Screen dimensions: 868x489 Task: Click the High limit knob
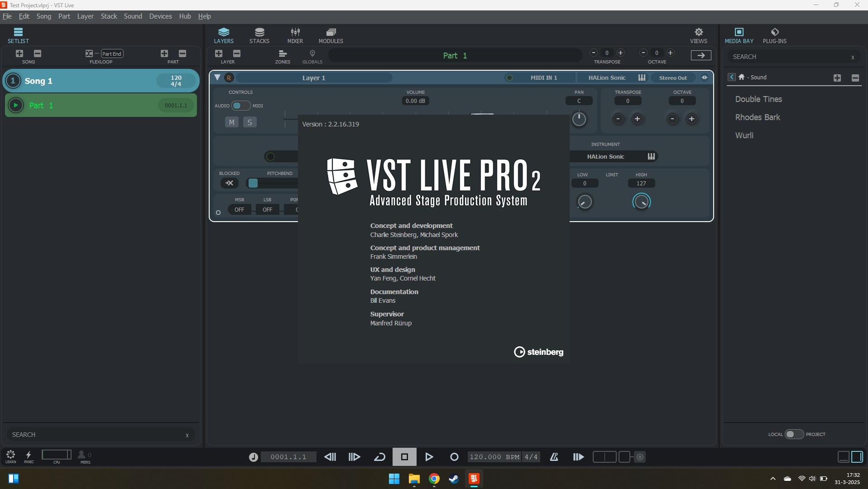[x=641, y=202]
